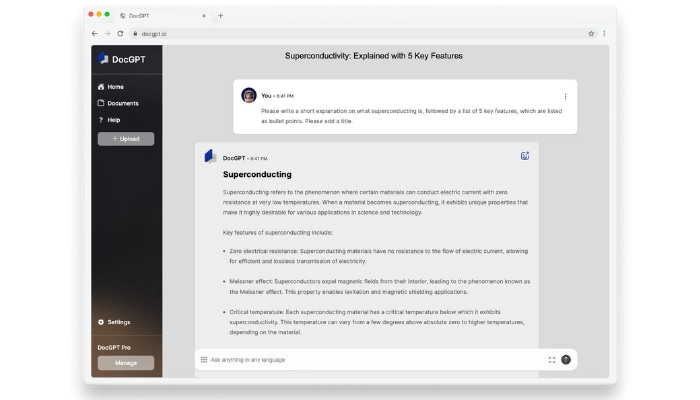Open the Help sidebar item

pos(109,120)
